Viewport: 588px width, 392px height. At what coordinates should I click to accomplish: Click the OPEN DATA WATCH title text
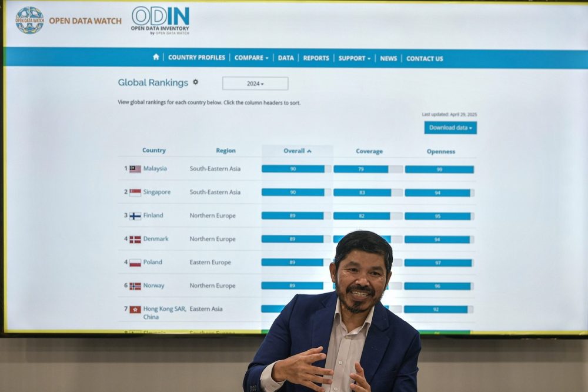[85, 21]
